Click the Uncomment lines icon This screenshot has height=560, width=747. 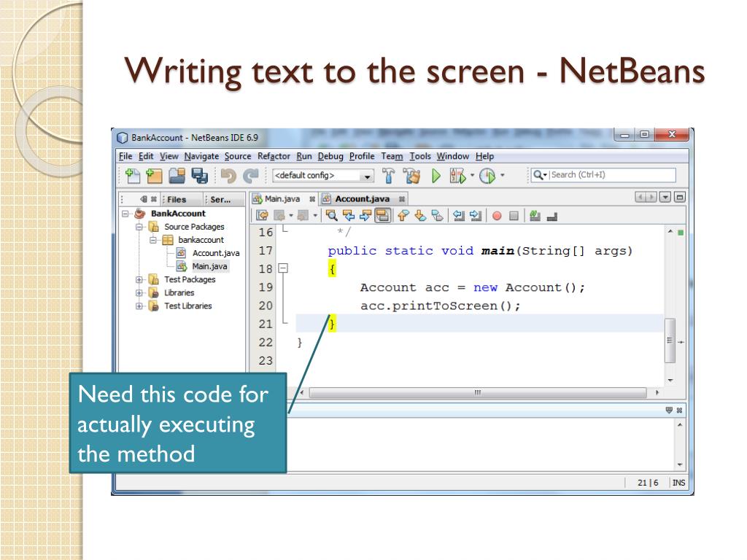pos(551,217)
